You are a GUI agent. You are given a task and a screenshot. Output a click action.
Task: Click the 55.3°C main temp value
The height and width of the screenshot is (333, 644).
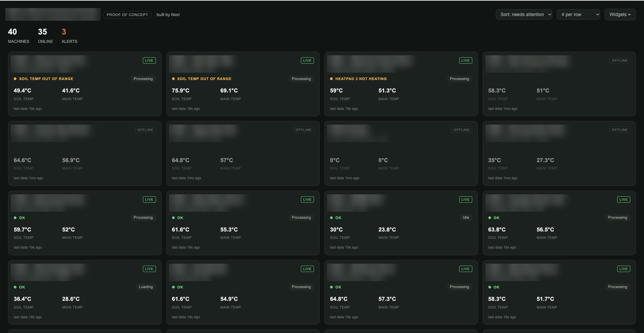[229, 229]
